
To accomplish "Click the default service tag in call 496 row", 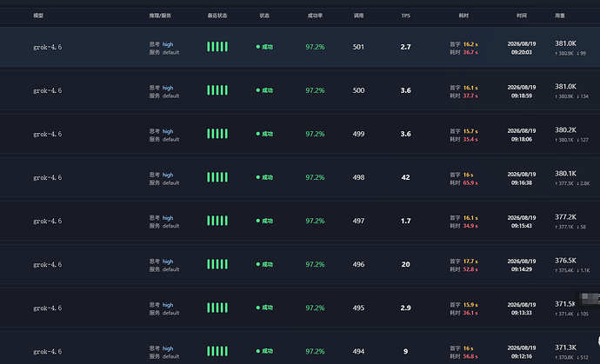I will 170,269.
